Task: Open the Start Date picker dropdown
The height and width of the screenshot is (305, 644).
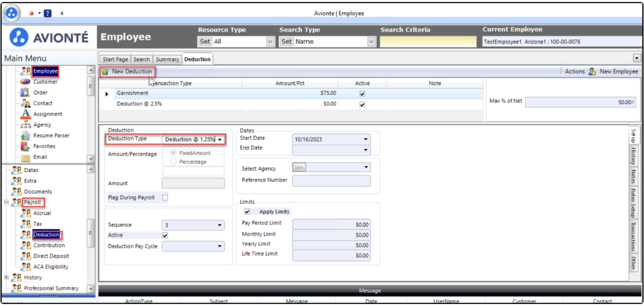Action: click(x=366, y=140)
